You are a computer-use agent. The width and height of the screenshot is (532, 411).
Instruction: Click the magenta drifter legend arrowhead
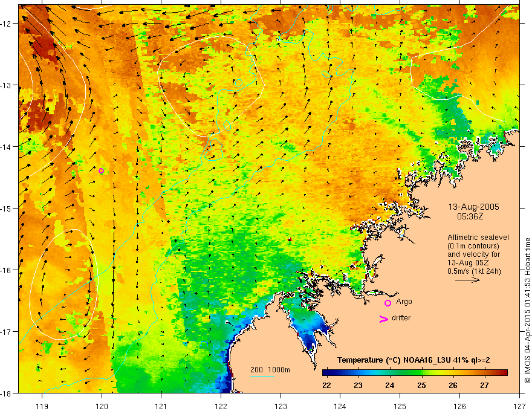(384, 319)
